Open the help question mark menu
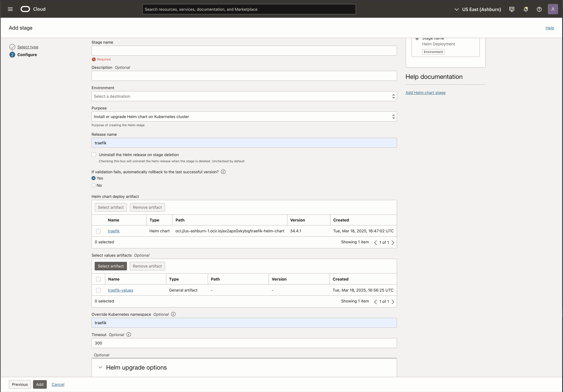Viewport: 563px width, 392px height. [539, 9]
